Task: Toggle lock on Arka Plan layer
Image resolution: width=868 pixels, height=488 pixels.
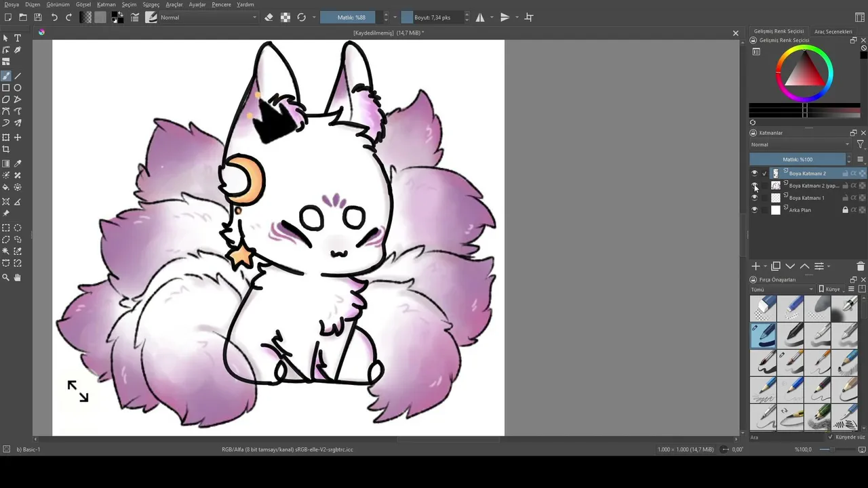Action: (845, 210)
